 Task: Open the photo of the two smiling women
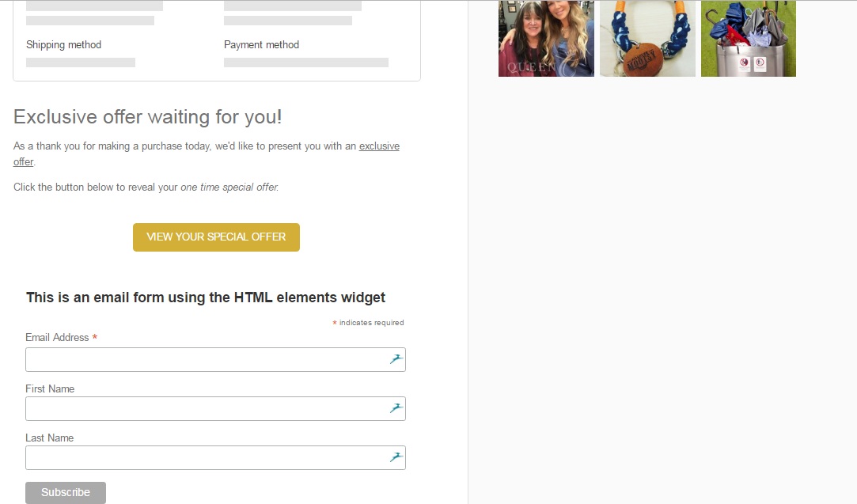click(x=546, y=38)
